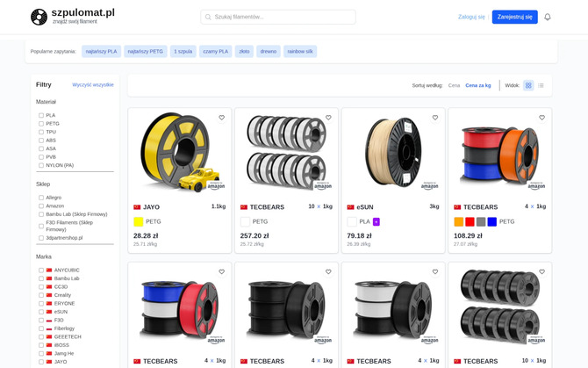Check the TPU material filter

[41, 132]
